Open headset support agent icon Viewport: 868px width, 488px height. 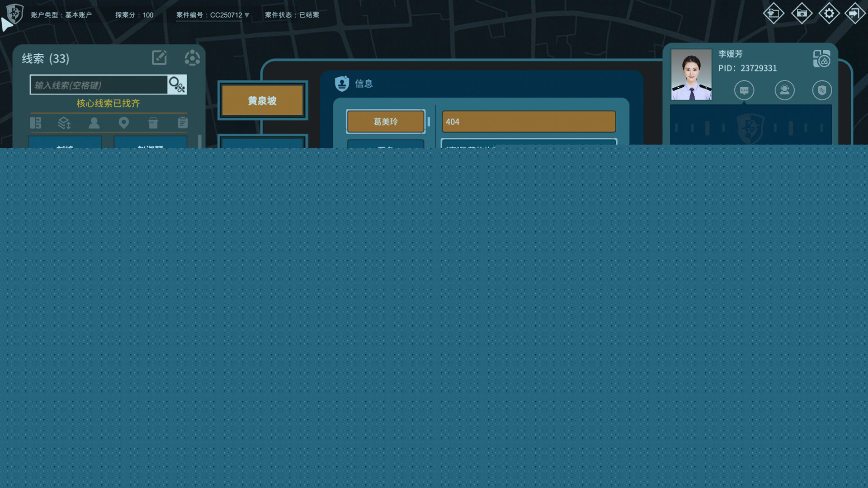coord(784,90)
